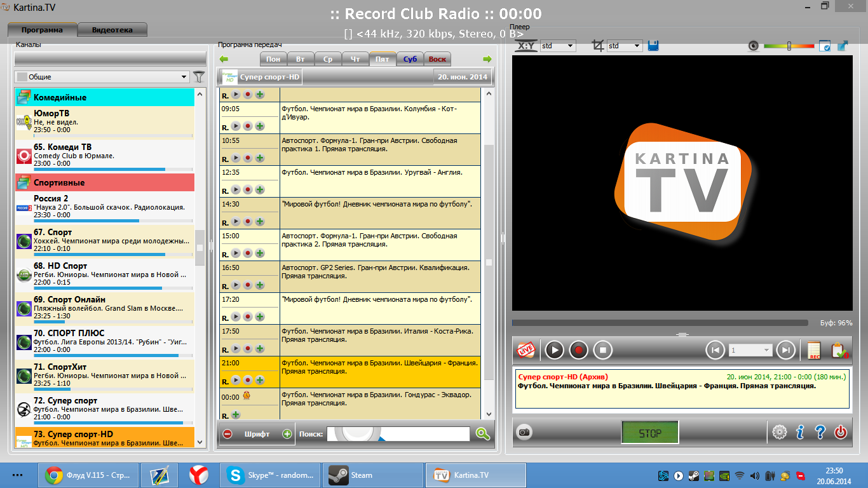
Task: Decrease the font size with the red minus
Action: pos(227,434)
